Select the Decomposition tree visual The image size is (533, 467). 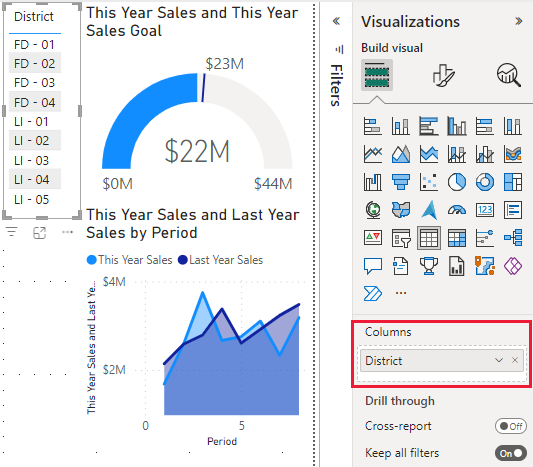pos(513,238)
